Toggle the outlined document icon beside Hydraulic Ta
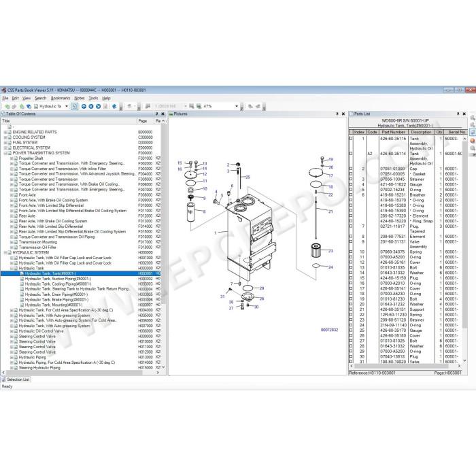 (x=74, y=106)
